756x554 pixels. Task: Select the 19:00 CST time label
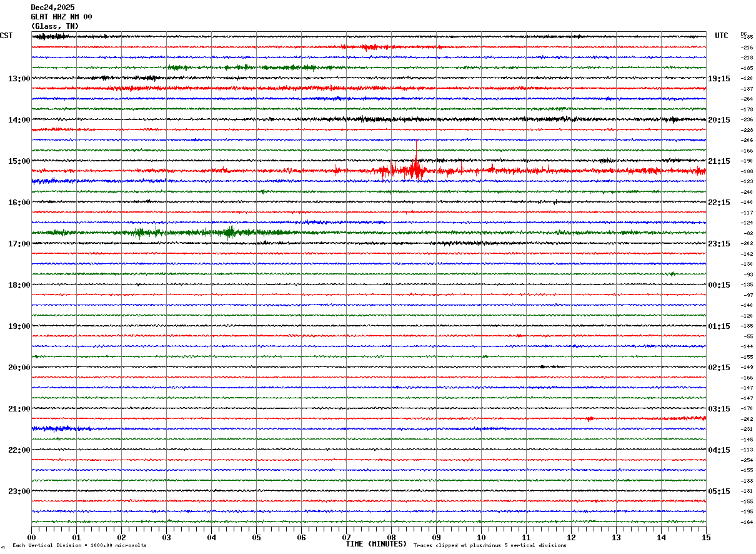pos(19,326)
